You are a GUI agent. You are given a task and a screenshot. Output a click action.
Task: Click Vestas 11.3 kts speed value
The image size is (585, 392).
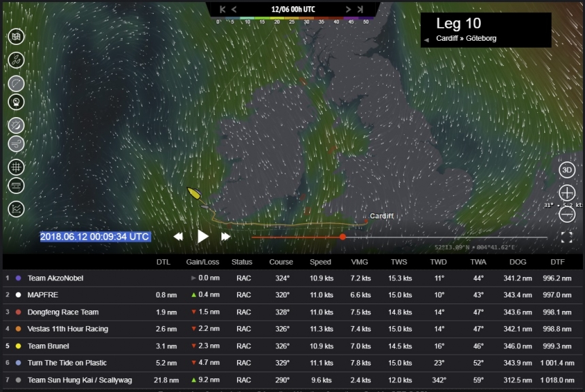click(321, 329)
